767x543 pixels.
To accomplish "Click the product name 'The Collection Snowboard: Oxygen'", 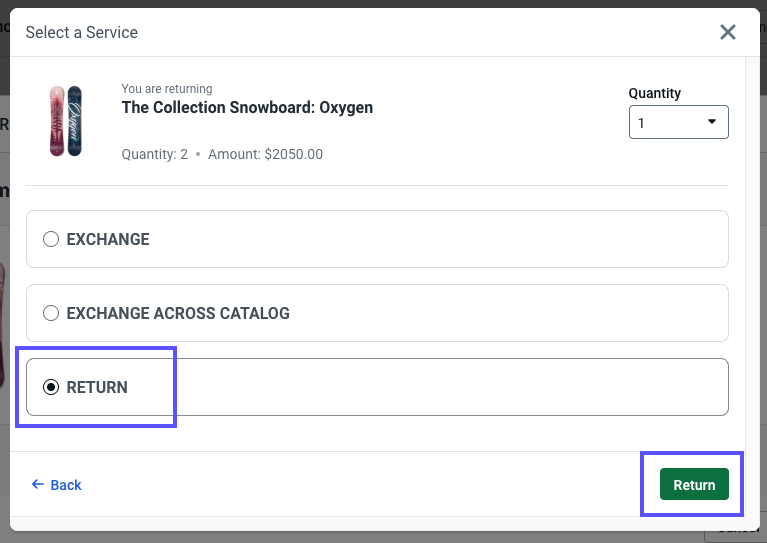I will coord(247,107).
